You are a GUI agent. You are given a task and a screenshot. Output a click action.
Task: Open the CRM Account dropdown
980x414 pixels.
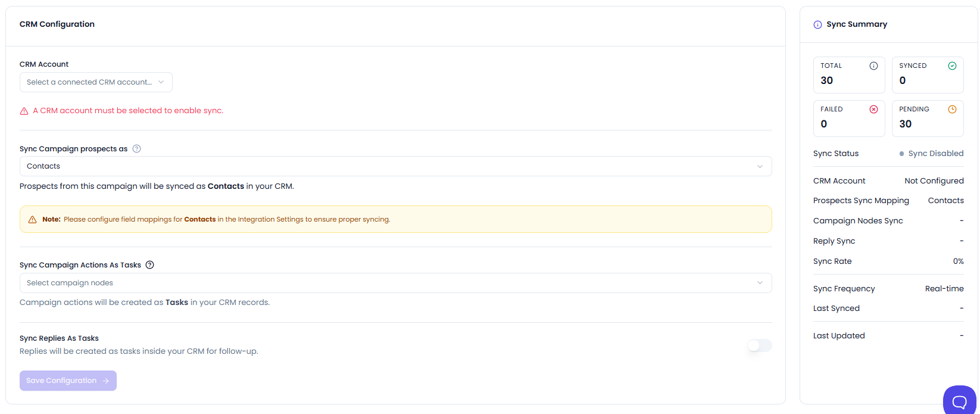click(96, 82)
